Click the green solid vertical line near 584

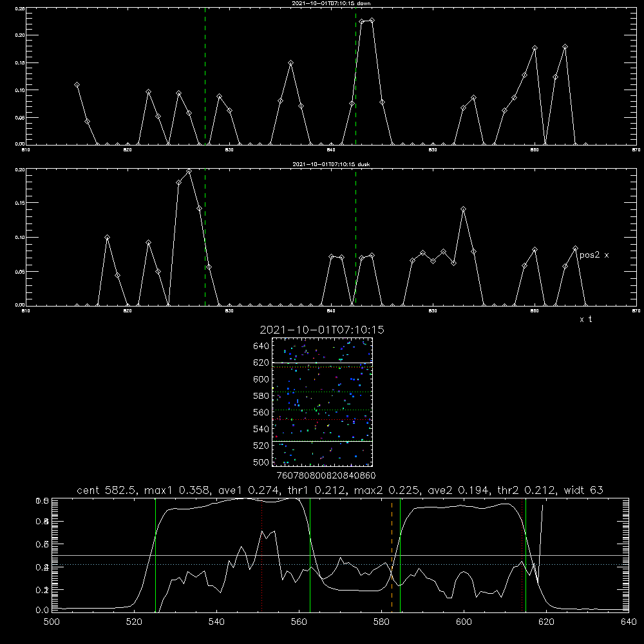[x=400, y=554]
